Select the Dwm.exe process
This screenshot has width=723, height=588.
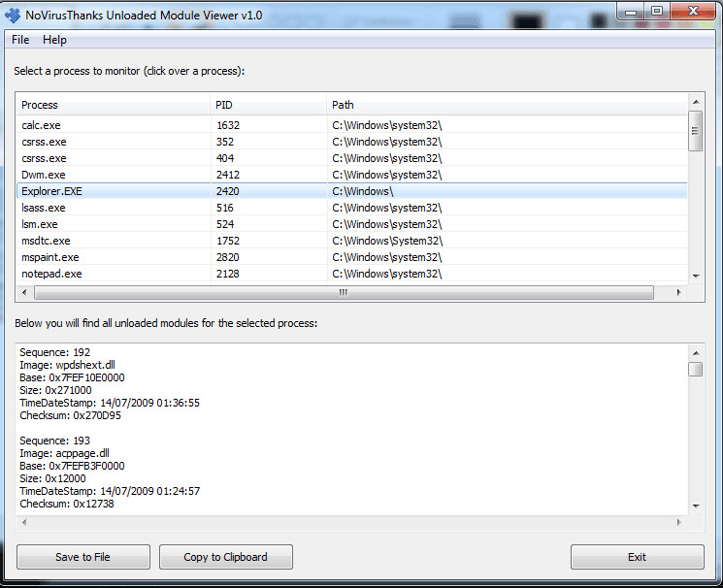pyautogui.click(x=352, y=175)
